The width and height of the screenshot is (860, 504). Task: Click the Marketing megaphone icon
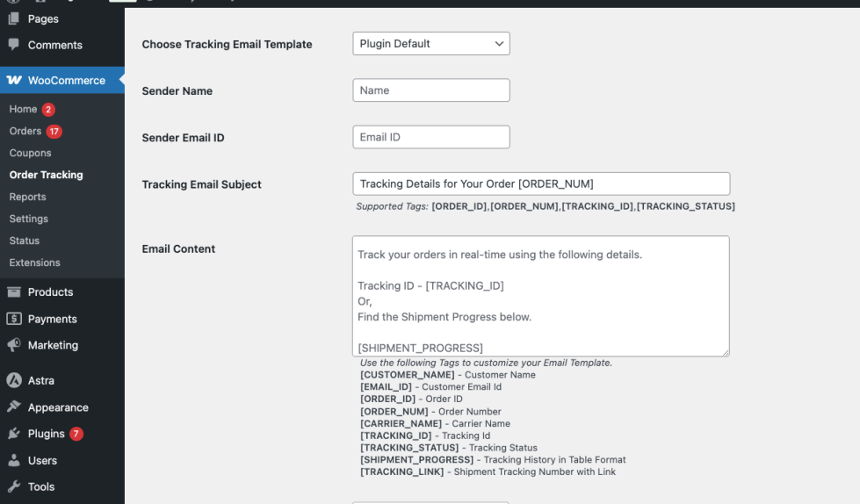point(14,345)
